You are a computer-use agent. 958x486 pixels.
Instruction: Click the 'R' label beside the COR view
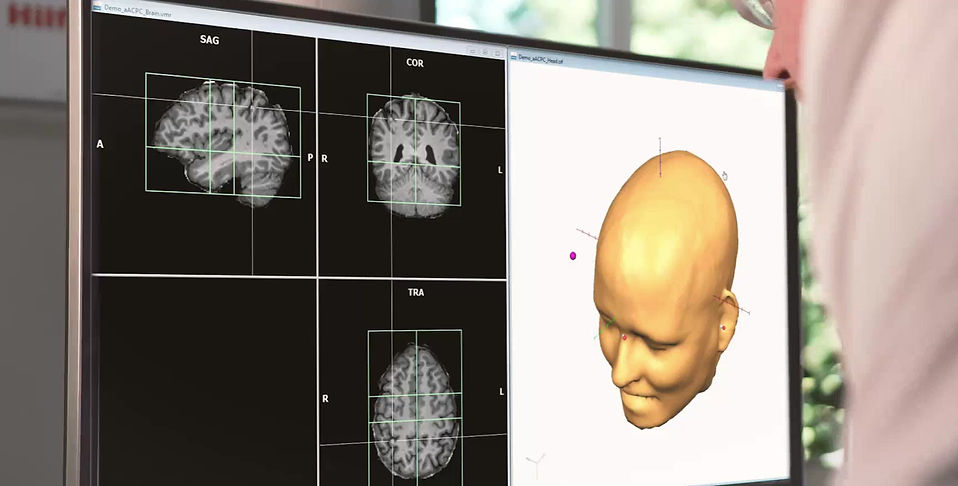point(324,159)
